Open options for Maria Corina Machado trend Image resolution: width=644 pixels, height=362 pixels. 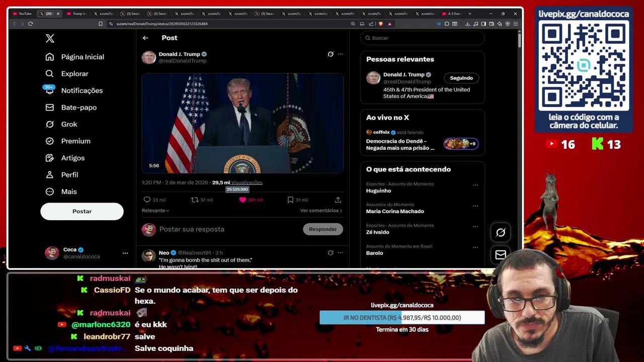pos(475,206)
